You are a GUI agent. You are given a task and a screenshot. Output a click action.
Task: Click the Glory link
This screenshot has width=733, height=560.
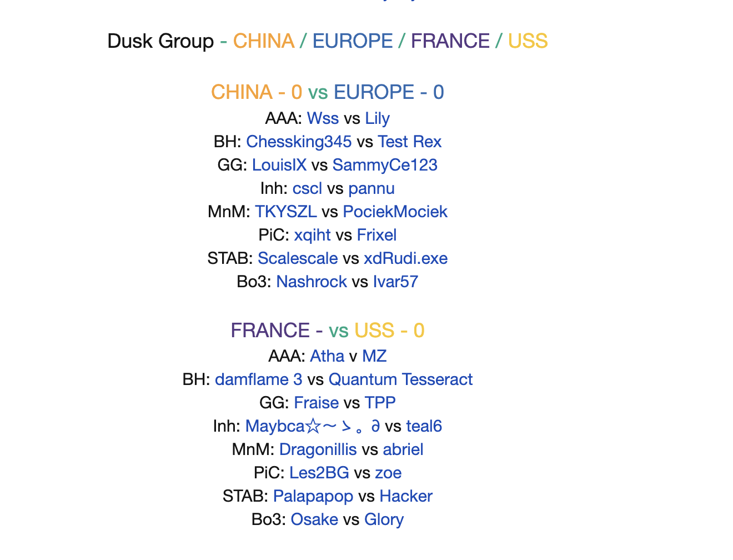(384, 519)
